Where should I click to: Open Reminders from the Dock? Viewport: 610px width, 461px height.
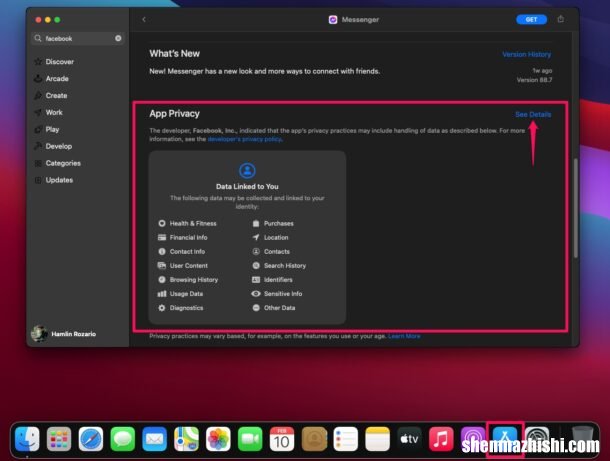tap(345, 439)
